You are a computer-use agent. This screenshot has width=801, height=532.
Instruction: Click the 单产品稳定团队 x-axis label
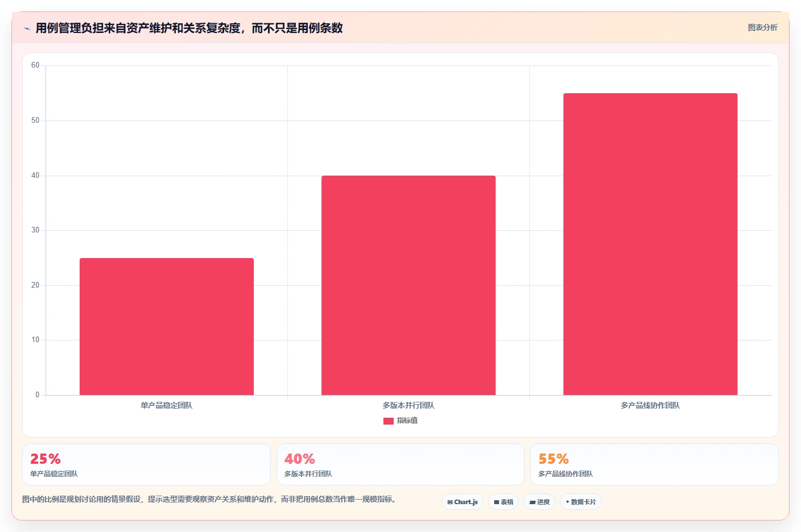coord(167,405)
